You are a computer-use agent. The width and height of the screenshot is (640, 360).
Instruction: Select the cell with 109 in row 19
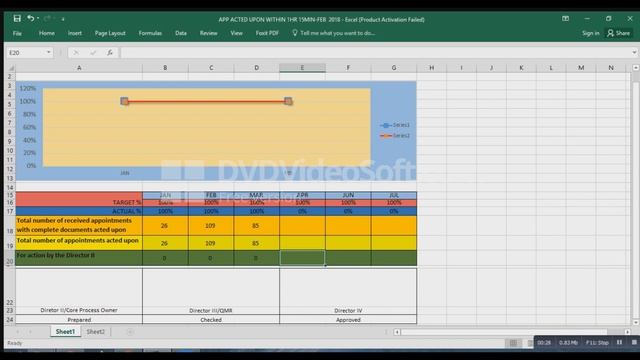[x=211, y=243]
